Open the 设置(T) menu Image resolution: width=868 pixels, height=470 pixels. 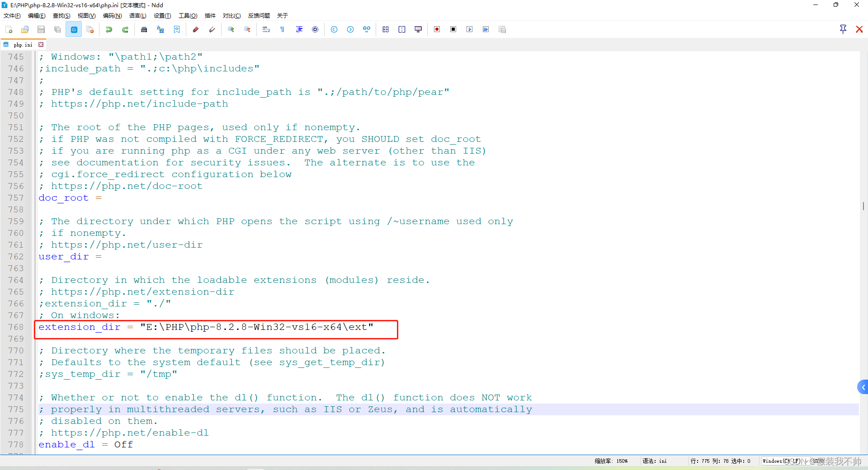pos(162,16)
